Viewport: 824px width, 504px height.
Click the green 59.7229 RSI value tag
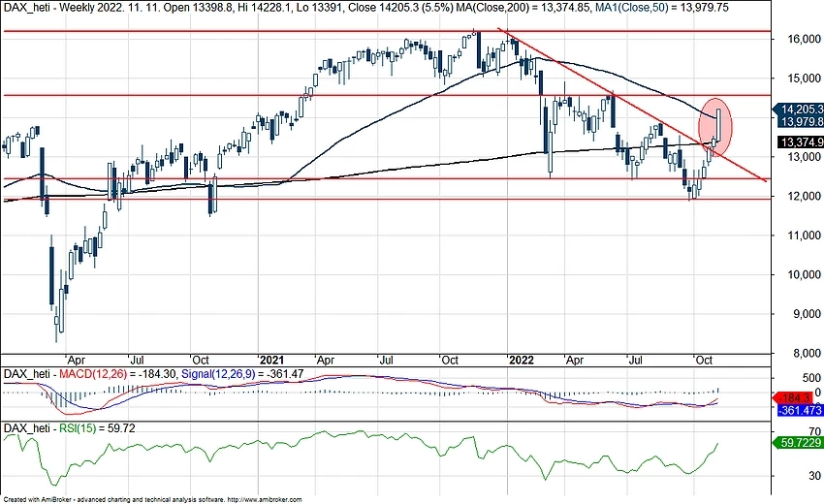pos(799,442)
